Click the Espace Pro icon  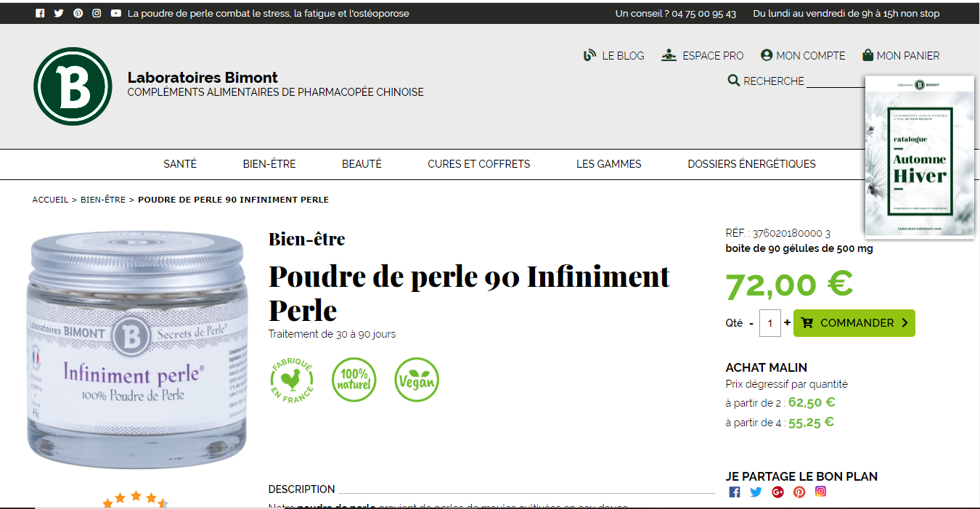tap(669, 55)
